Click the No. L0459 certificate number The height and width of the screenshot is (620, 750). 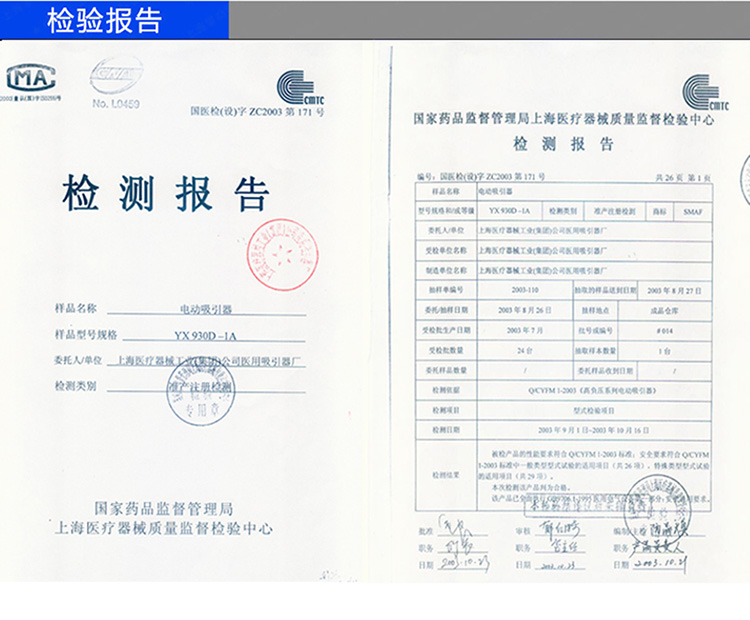coord(116,102)
